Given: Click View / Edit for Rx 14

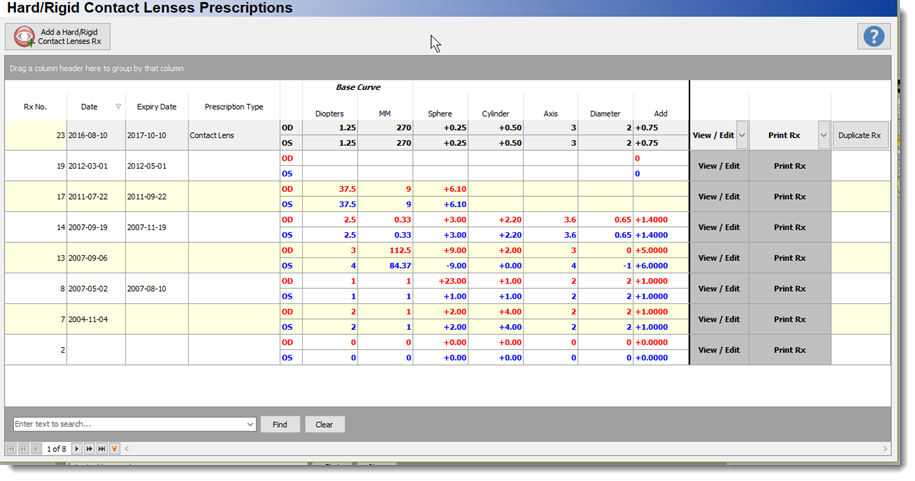Looking at the screenshot, I should click(x=719, y=227).
